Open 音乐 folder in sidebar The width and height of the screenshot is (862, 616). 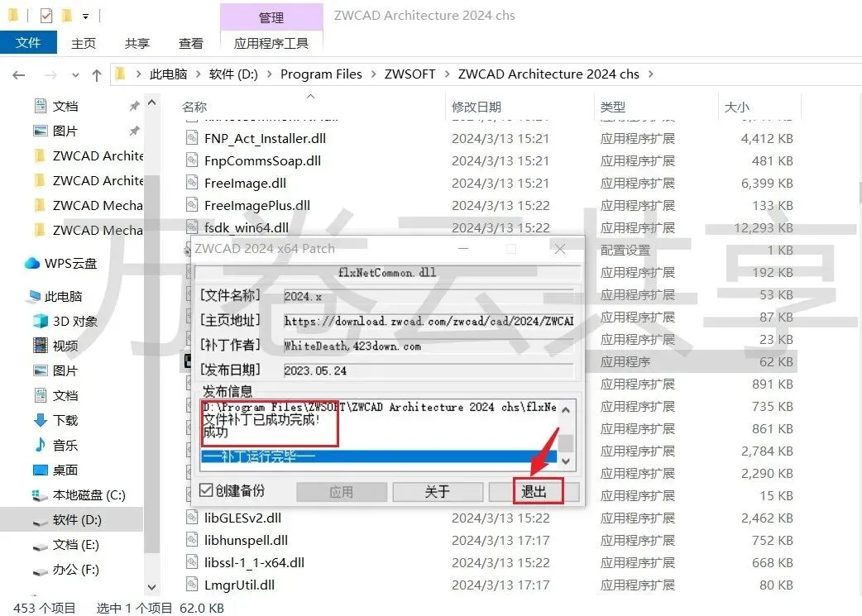pos(65,445)
